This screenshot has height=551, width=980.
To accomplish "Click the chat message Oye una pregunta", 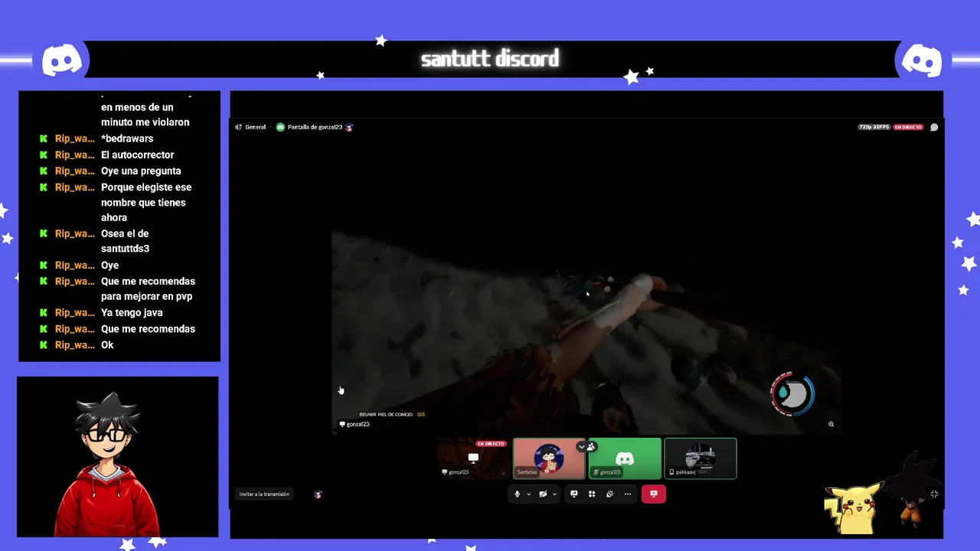I will 141,171.
